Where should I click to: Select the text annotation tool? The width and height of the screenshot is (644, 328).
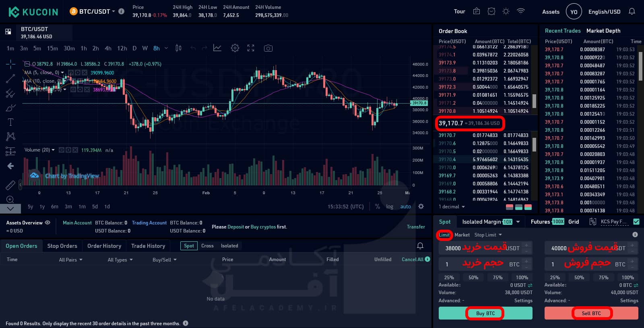(x=10, y=122)
